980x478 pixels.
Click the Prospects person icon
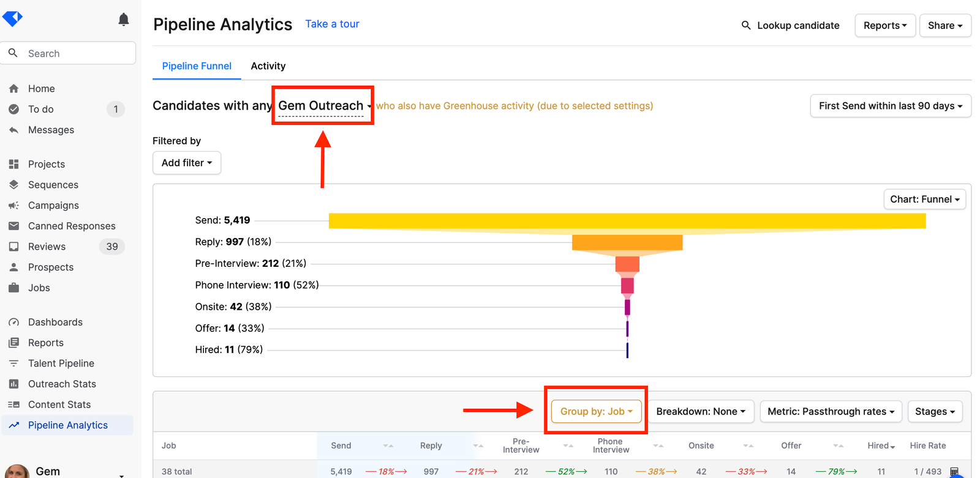[x=13, y=267]
